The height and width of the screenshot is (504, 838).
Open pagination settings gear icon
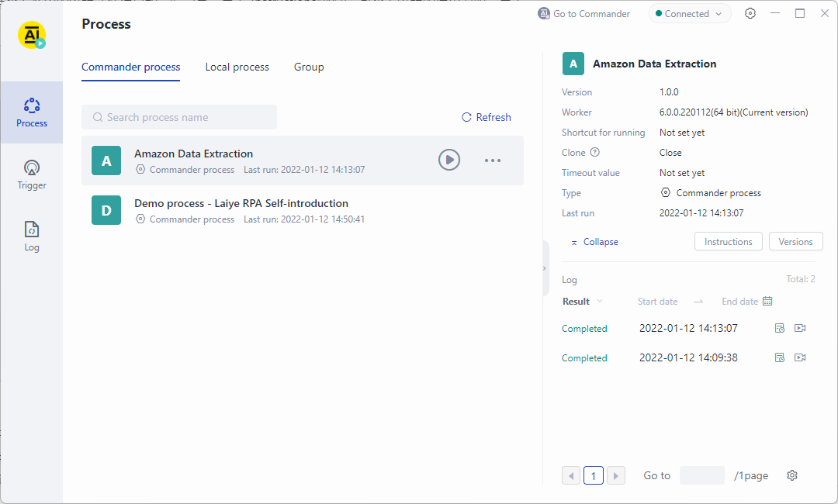(x=792, y=475)
